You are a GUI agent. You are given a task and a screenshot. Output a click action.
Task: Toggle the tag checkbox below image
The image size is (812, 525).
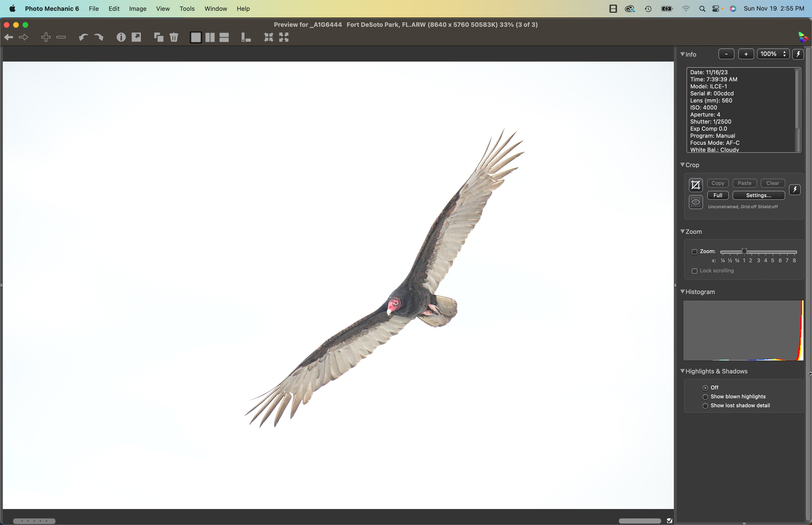pyautogui.click(x=669, y=521)
